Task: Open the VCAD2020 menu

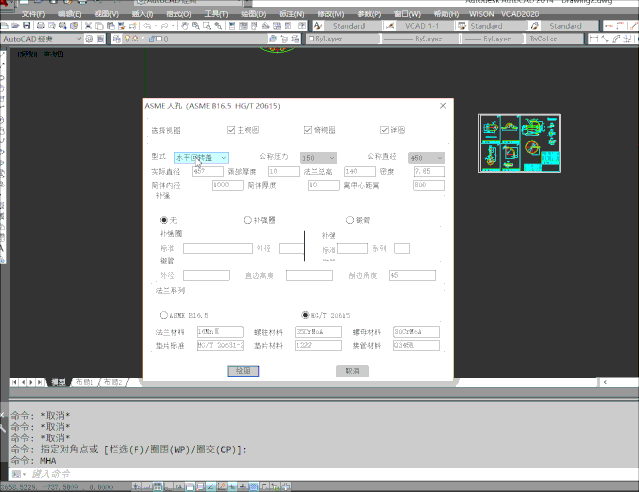Action: tap(520, 14)
